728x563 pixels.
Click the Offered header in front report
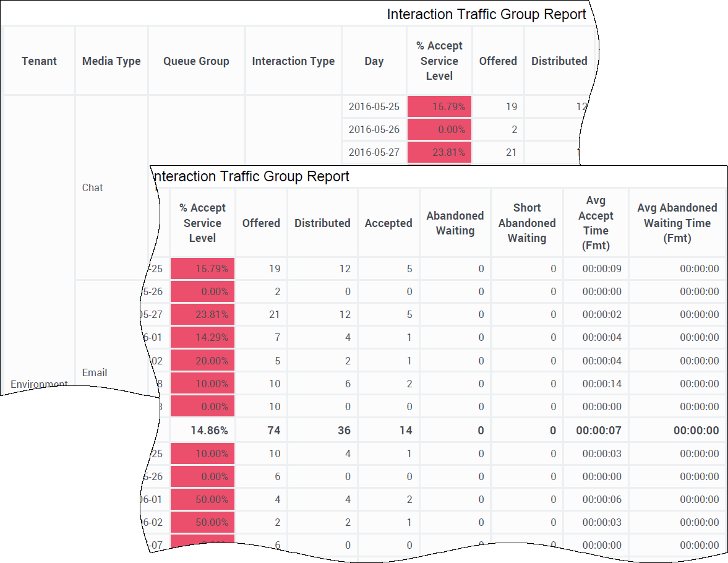coord(261,223)
